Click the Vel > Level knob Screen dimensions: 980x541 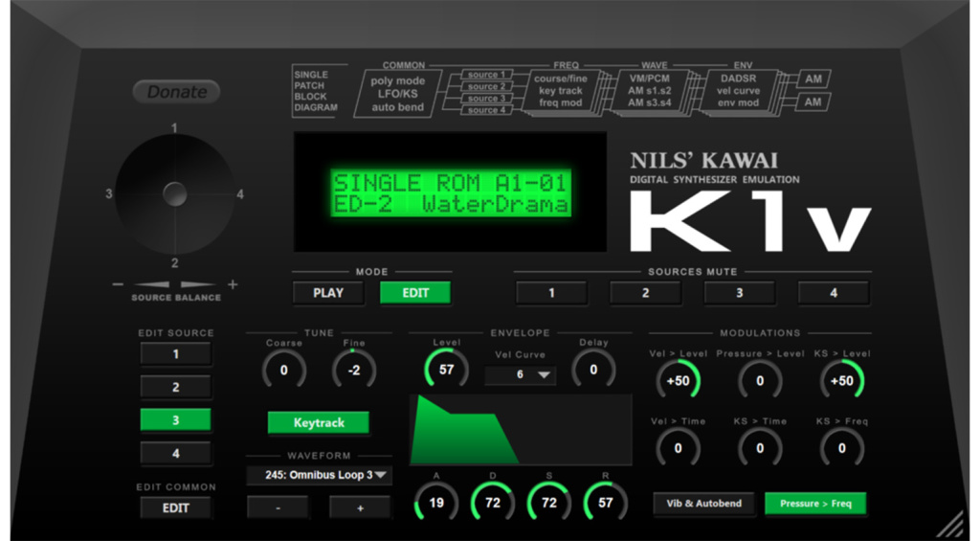[x=679, y=381]
